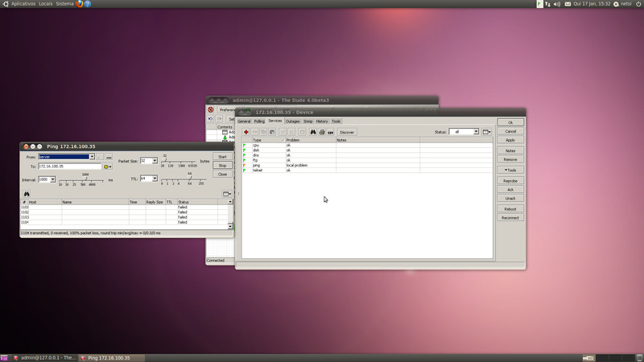644x362 pixels.
Task: Switch to the Polling tab
Action: (259, 121)
